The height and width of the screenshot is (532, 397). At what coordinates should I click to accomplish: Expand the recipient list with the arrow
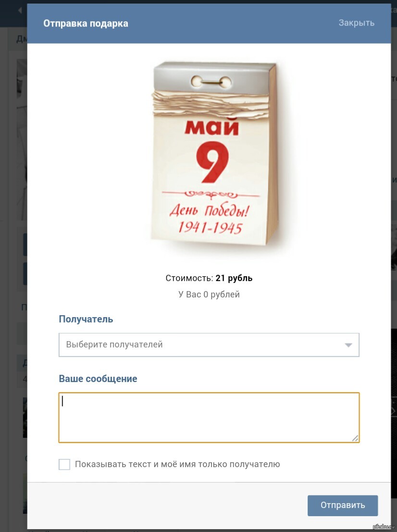click(x=348, y=345)
